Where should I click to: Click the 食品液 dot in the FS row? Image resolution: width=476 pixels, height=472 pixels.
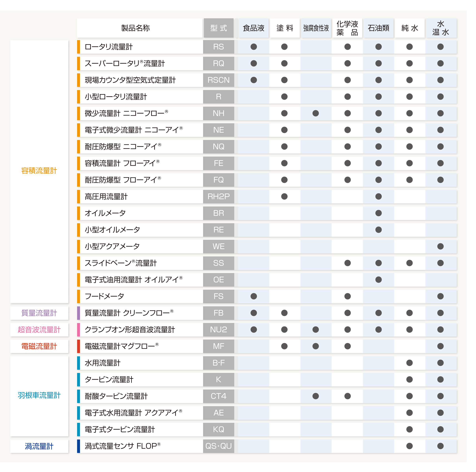click(x=254, y=296)
